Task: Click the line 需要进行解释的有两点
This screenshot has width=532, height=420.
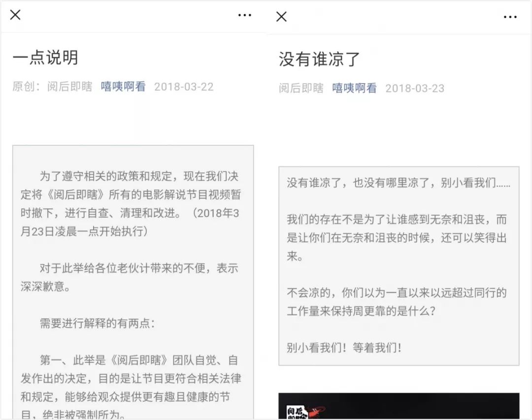Action: [x=97, y=323]
